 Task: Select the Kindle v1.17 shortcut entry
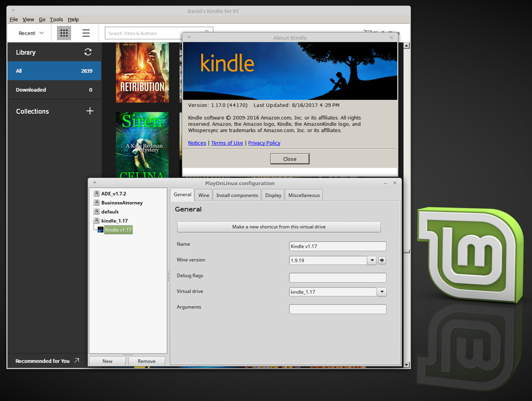[118, 230]
